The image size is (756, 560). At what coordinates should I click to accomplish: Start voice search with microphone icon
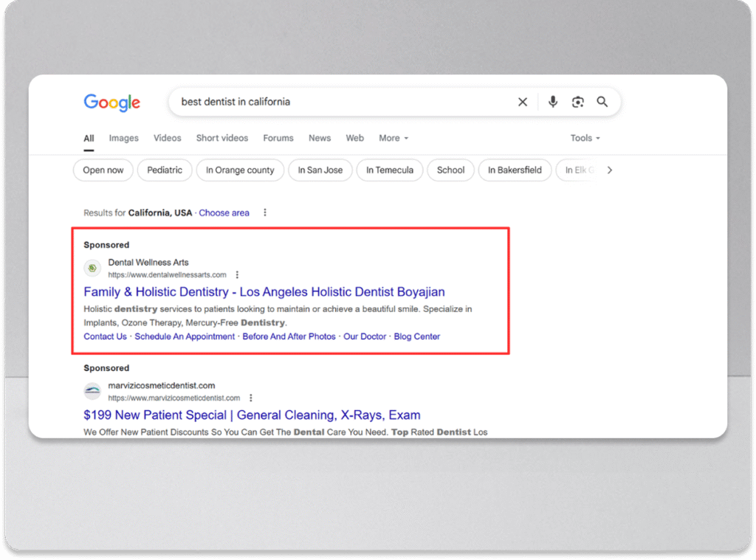[553, 102]
